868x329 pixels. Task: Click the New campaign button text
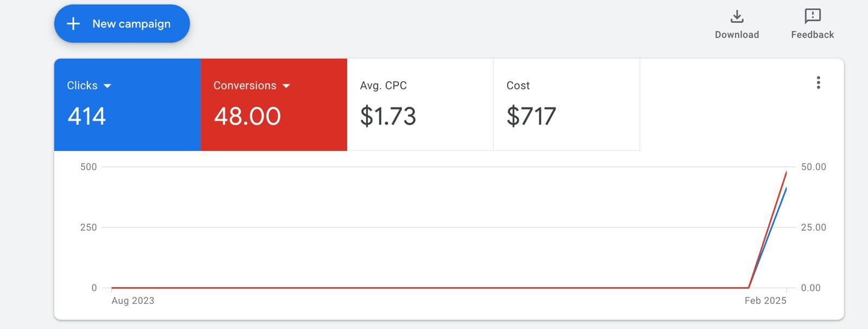tap(131, 24)
